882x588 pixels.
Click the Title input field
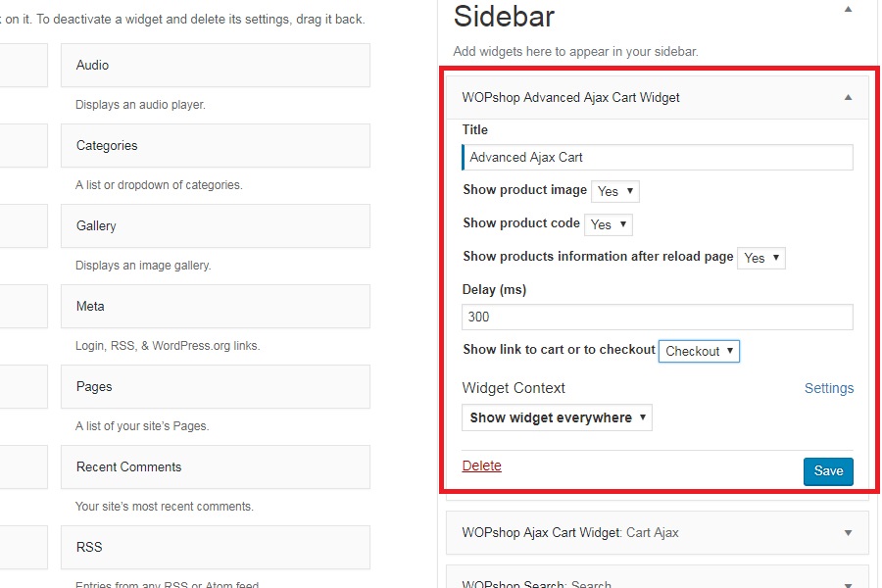point(658,157)
